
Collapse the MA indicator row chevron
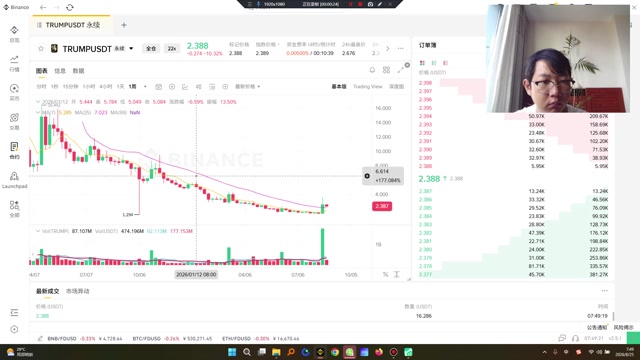coord(38,112)
